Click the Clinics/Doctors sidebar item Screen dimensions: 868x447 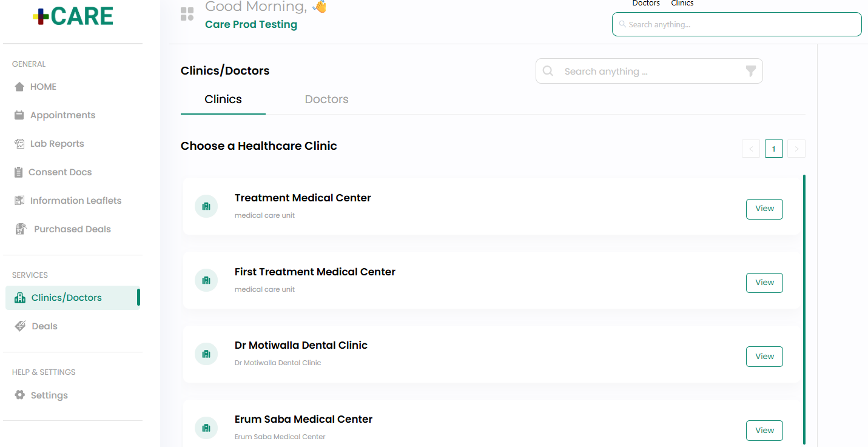click(73, 298)
